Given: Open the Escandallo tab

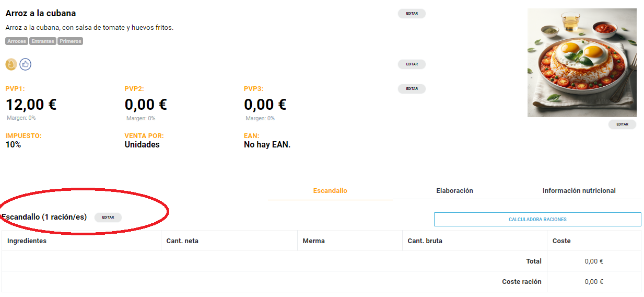Looking at the screenshot, I should (x=330, y=191).
